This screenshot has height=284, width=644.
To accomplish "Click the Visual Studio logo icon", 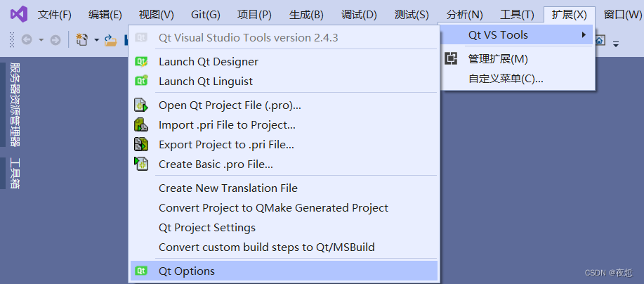I will [19, 14].
